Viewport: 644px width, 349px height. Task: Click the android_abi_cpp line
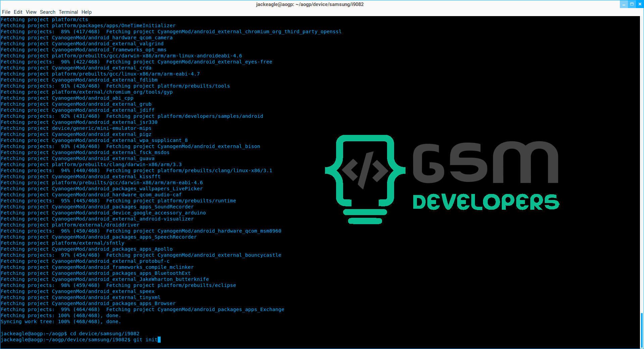click(67, 98)
